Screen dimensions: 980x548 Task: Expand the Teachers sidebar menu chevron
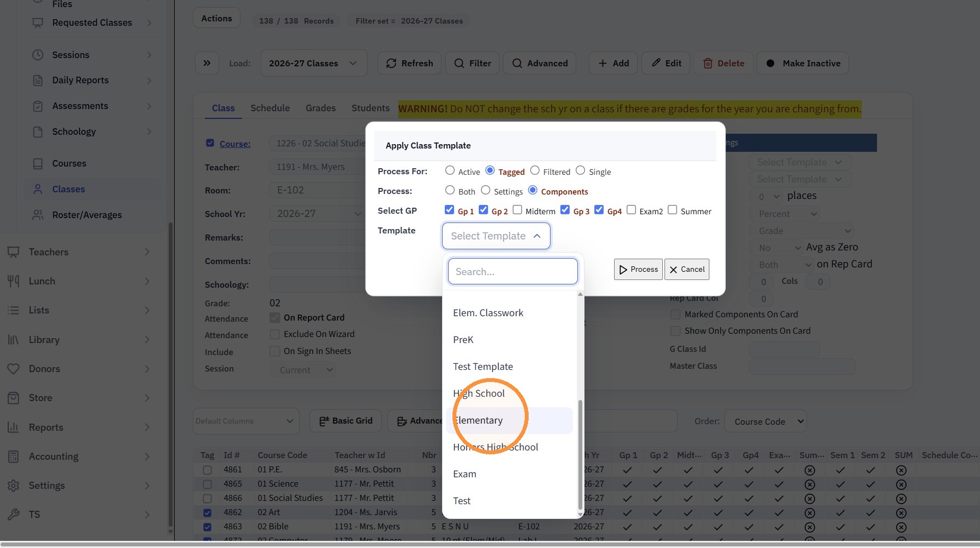(147, 252)
